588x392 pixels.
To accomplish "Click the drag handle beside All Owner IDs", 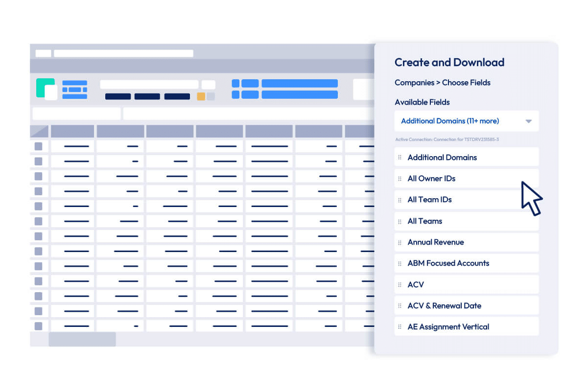I will [400, 179].
